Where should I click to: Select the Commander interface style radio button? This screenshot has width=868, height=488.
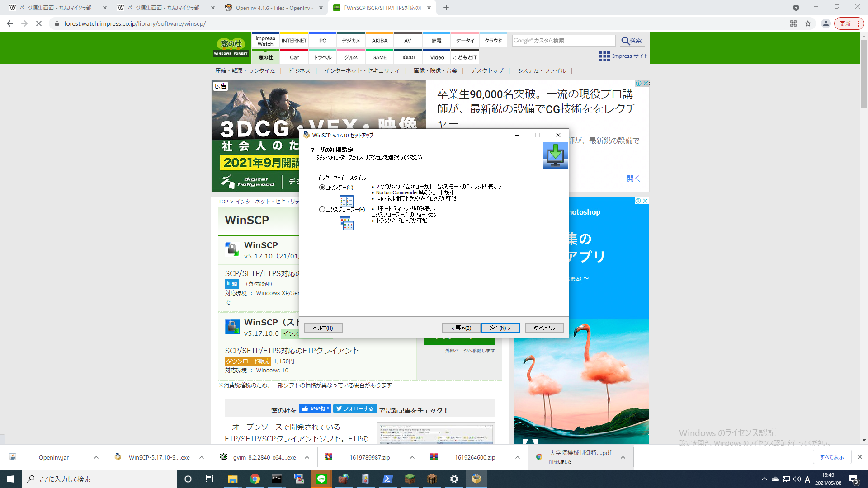click(322, 188)
